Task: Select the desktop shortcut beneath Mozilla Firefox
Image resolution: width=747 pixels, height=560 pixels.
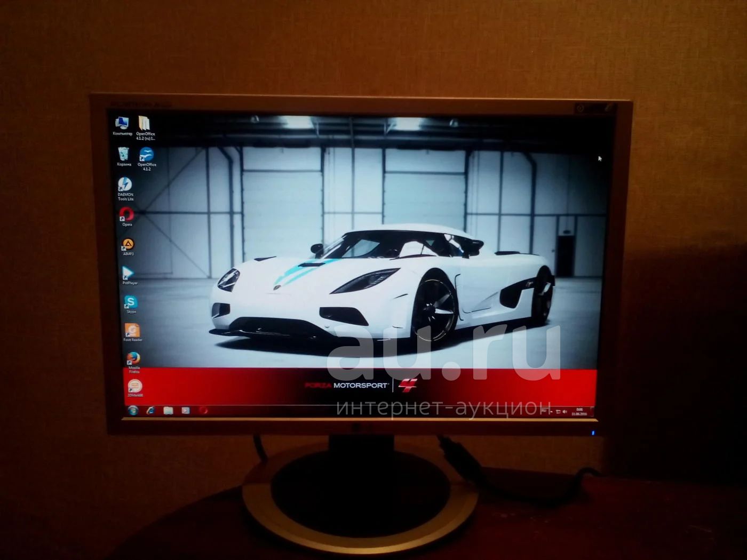Action: pyautogui.click(x=135, y=388)
